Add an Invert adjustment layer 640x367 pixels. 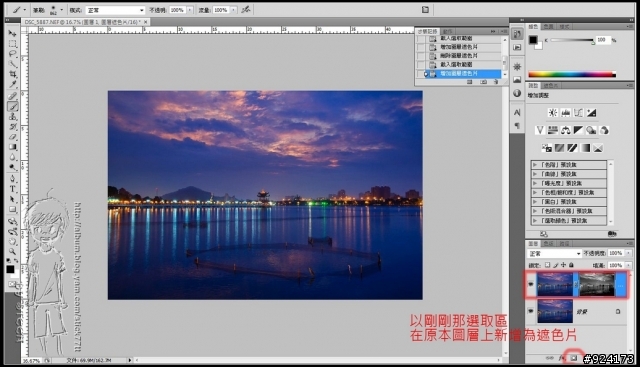point(547,148)
